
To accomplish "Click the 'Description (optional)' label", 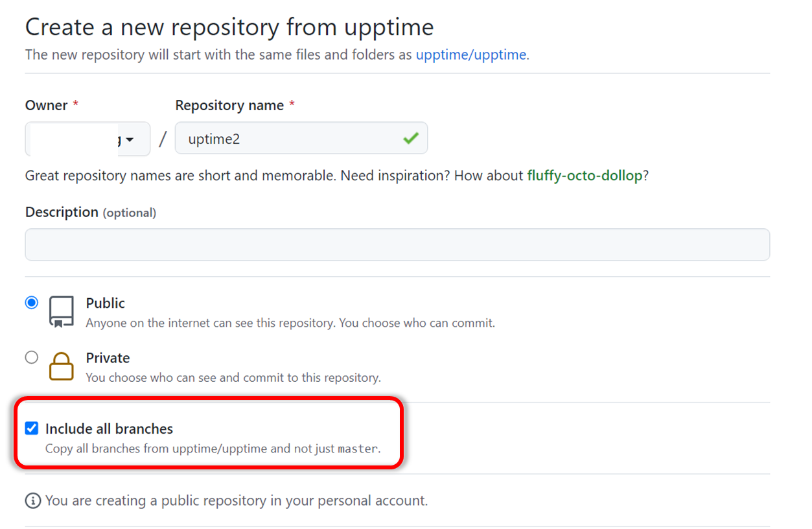I will tap(91, 212).
